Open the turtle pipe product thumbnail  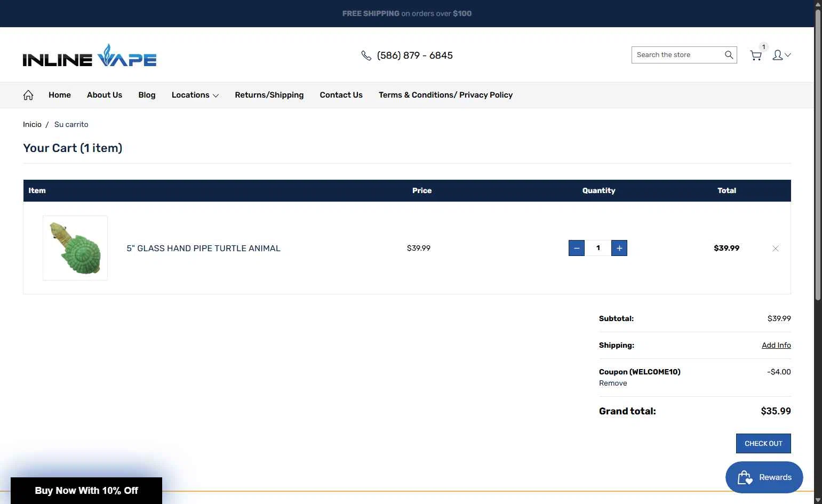75,248
